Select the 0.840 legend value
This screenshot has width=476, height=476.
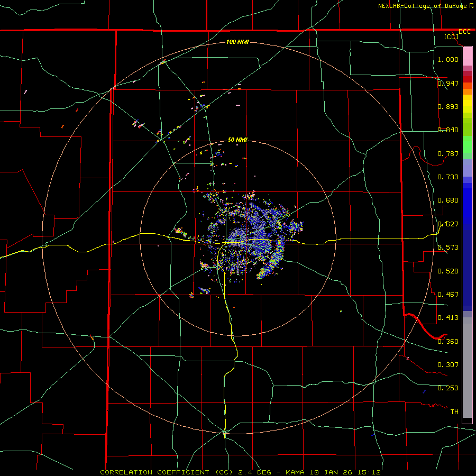pyautogui.click(x=448, y=130)
